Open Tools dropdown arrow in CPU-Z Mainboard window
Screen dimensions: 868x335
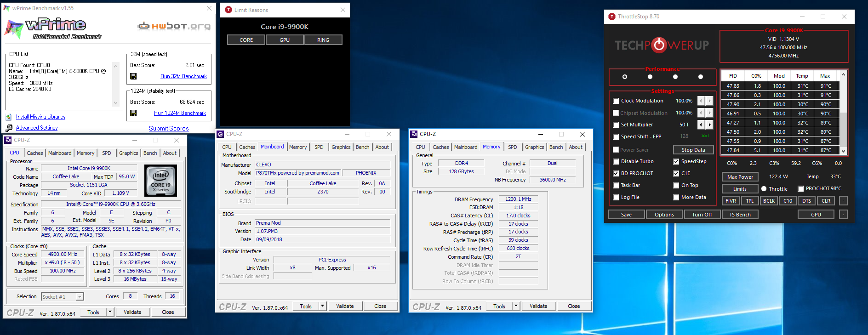tap(323, 306)
